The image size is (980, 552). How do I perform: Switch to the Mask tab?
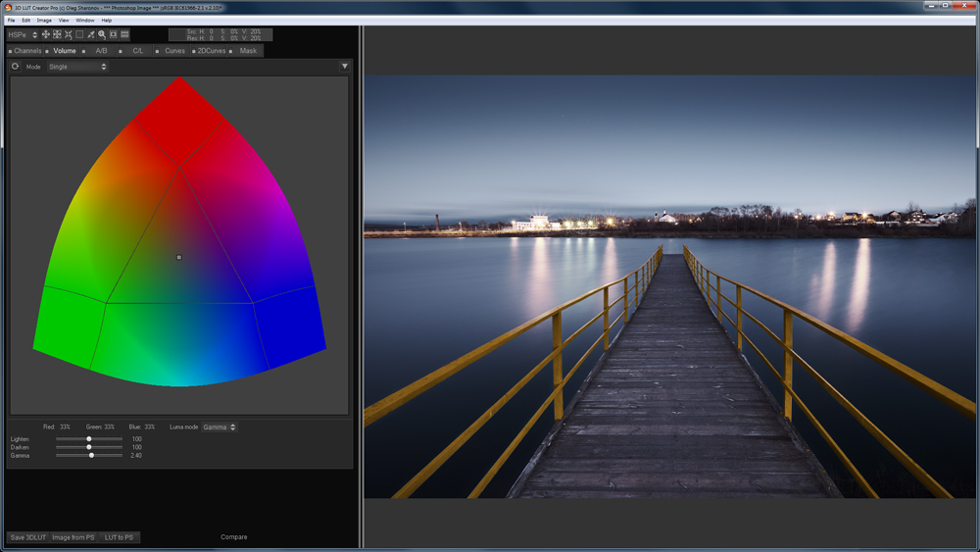click(x=248, y=51)
